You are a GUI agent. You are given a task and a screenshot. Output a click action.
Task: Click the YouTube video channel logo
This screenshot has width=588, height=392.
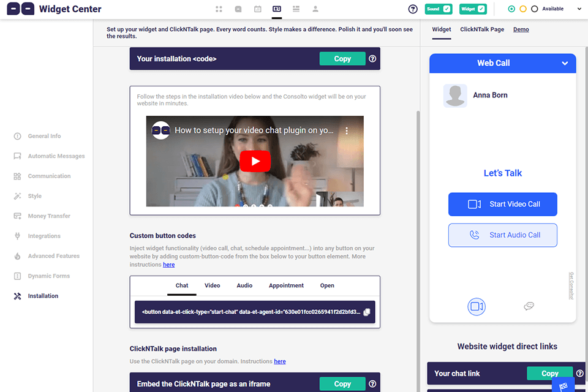point(161,130)
